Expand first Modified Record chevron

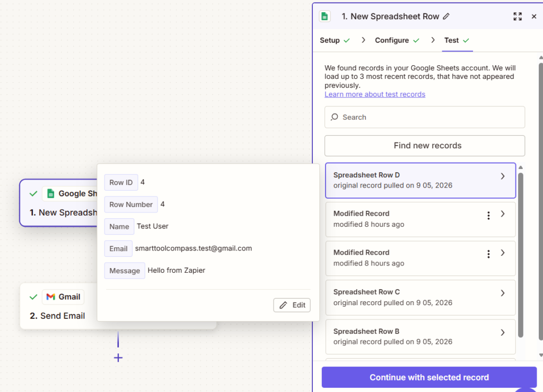[503, 214]
